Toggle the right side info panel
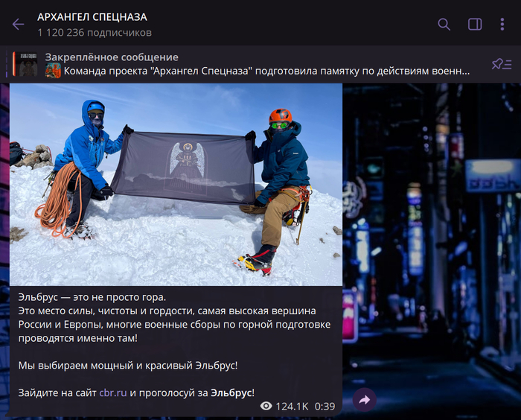 point(474,25)
